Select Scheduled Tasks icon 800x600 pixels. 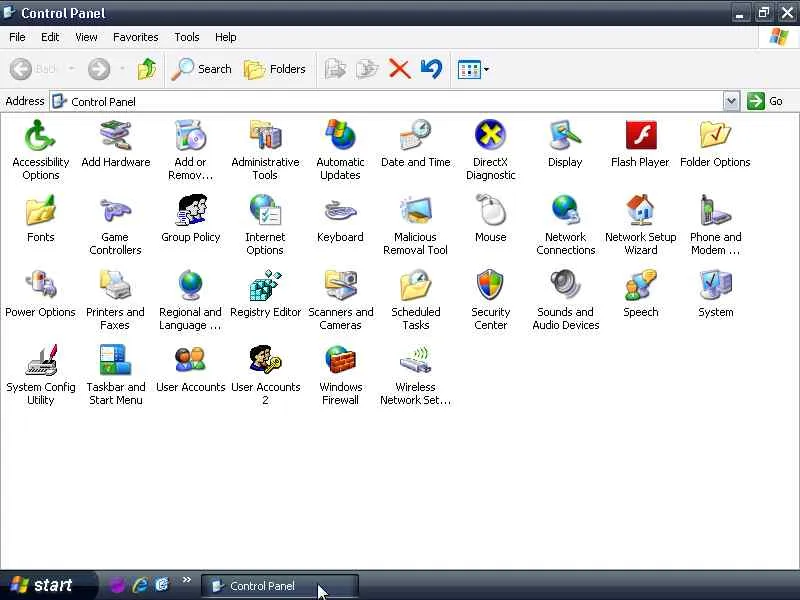(x=415, y=285)
